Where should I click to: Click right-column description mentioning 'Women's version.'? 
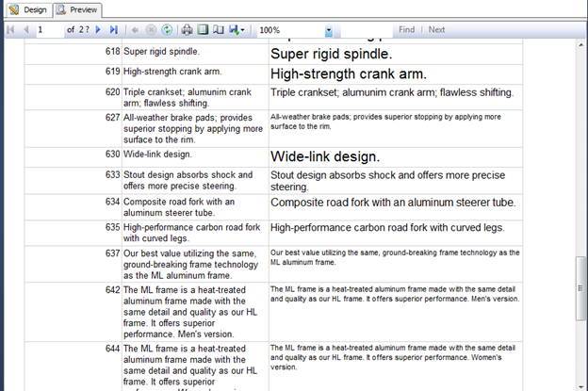[x=393, y=357]
